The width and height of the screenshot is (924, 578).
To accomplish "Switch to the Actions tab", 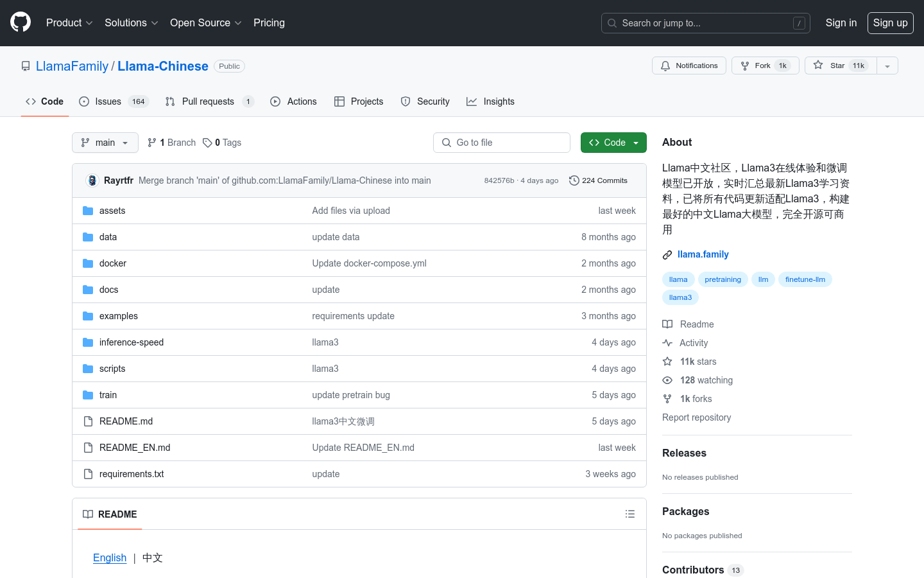I will [x=293, y=101].
